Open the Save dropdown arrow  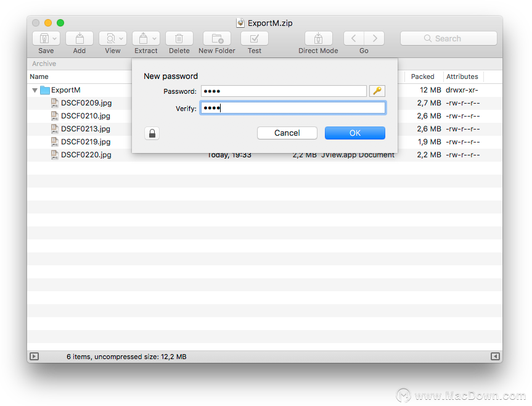click(55, 39)
